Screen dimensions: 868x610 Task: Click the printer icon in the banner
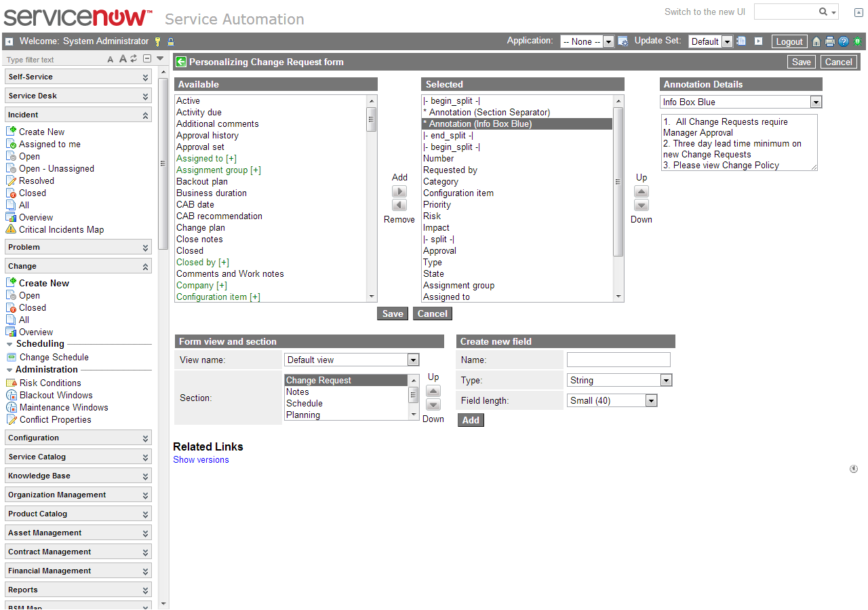[x=830, y=41]
